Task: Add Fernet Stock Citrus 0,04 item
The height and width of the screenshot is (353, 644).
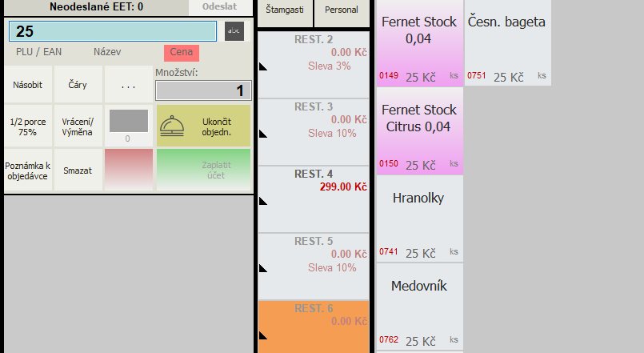Action: [x=420, y=130]
